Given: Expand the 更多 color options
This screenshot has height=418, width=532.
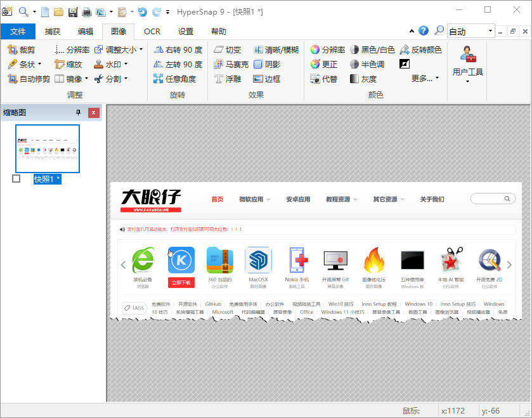Looking at the screenshot, I should (x=425, y=79).
